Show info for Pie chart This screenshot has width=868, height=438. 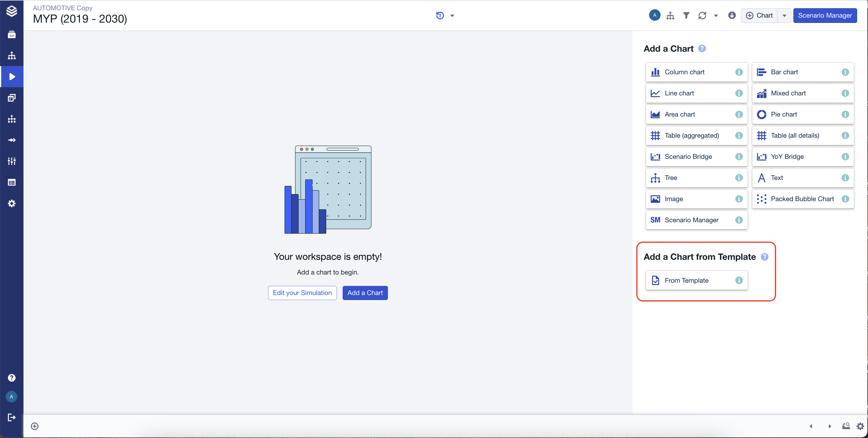pyautogui.click(x=845, y=114)
